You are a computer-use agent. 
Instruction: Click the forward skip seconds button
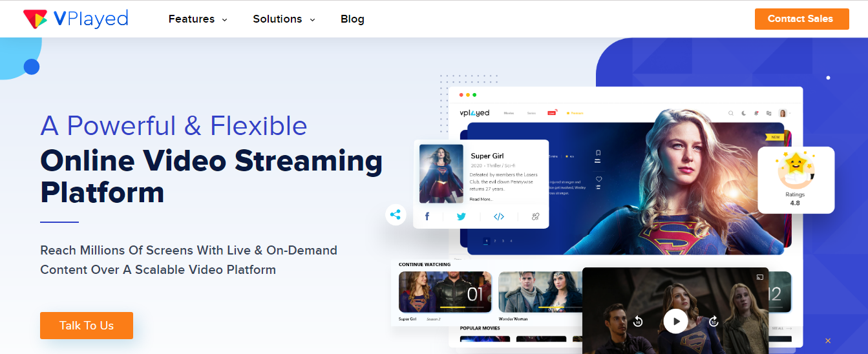pos(714,321)
